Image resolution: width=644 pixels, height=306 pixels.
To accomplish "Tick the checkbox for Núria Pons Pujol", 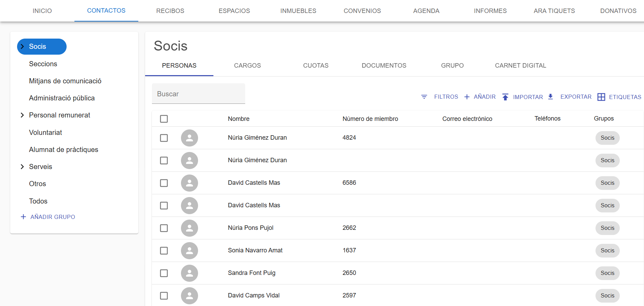I will click(x=164, y=228).
